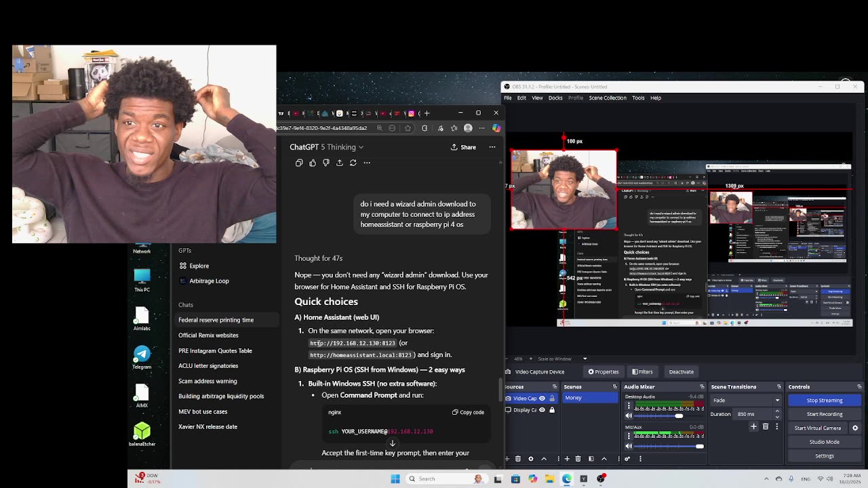Click Stop Streaming button
The height and width of the screenshot is (488, 868).
[825, 401]
